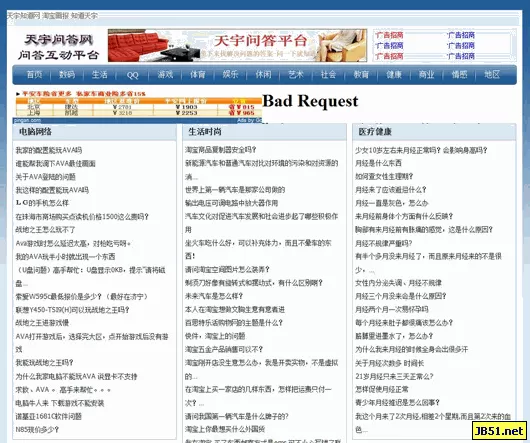
Task: Open question 诺基亚1681C软件问题
Action: point(49,416)
